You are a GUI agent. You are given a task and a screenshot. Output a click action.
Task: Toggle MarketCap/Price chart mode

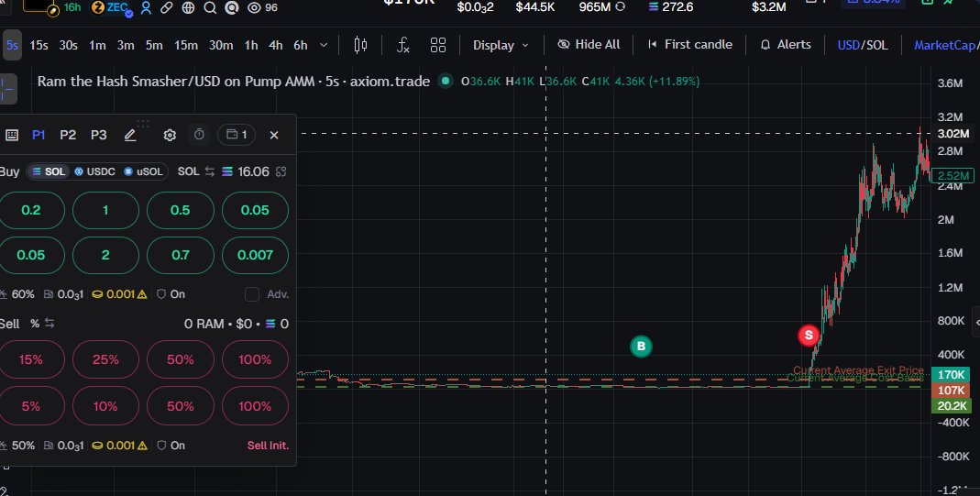click(945, 45)
